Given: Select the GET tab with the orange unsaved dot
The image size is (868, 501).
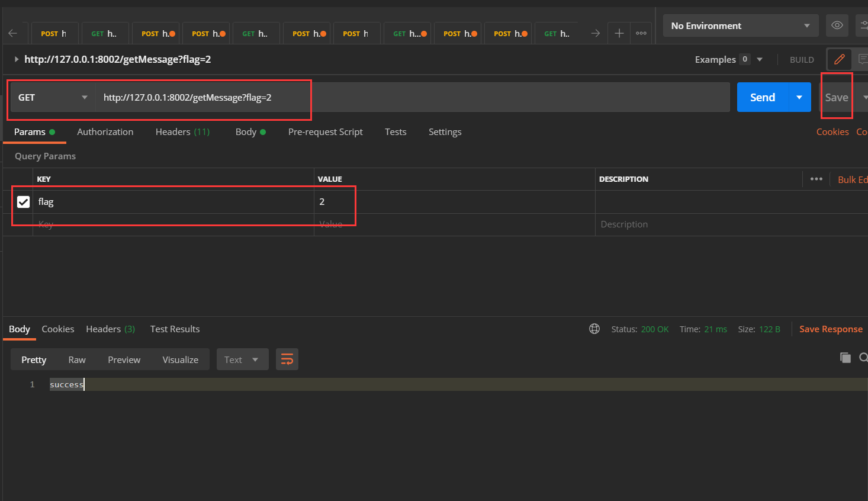Looking at the screenshot, I should 409,33.
